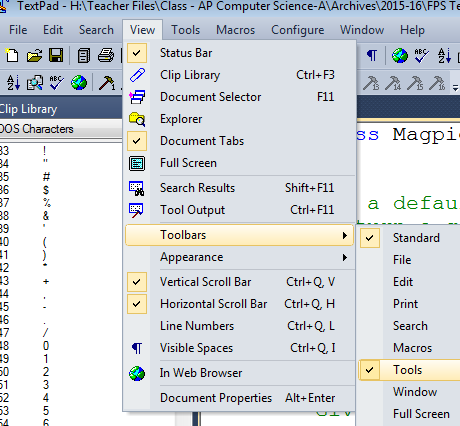Expand the Toolbars submenu arrow

345,236
